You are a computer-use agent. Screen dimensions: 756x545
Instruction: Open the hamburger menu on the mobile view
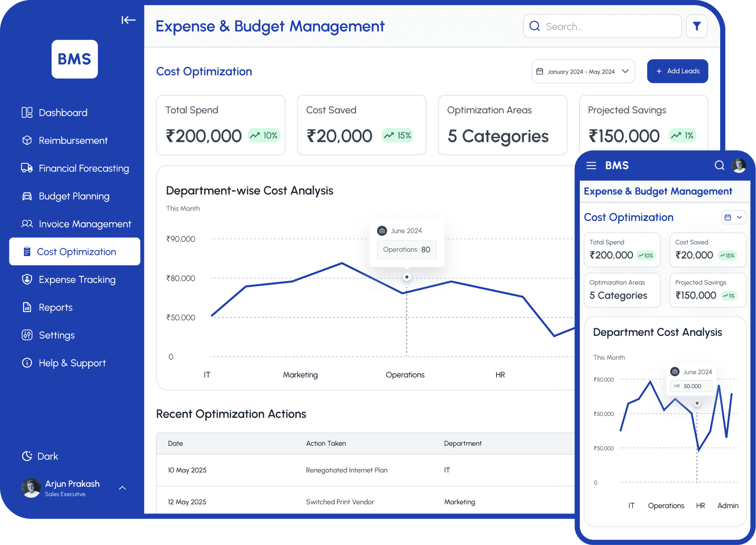591,165
